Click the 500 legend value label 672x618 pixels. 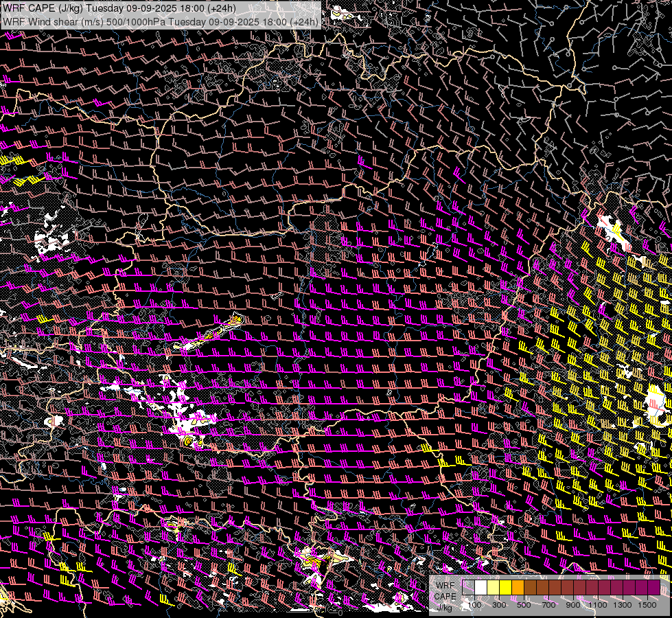(524, 605)
